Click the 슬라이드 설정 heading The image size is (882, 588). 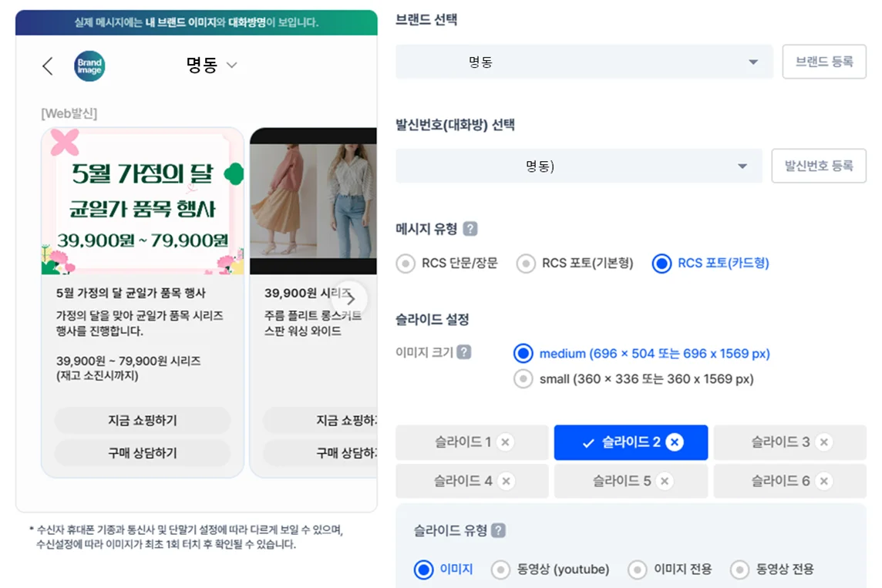(432, 319)
